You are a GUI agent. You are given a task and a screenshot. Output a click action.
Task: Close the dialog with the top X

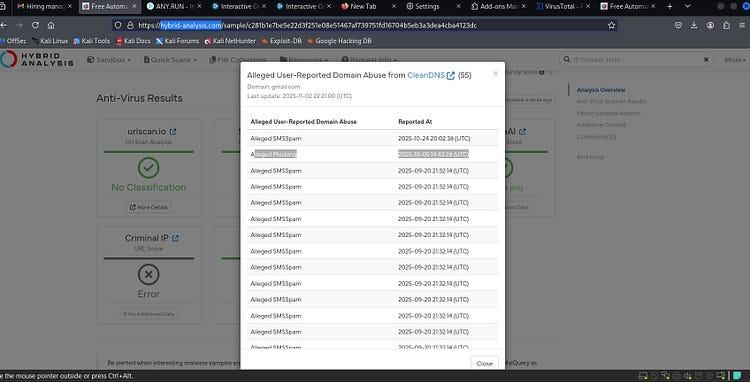(495, 73)
